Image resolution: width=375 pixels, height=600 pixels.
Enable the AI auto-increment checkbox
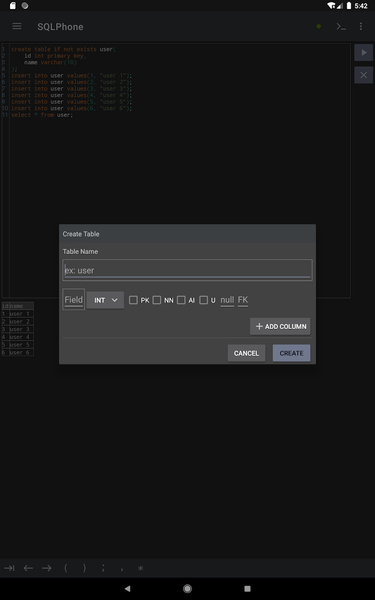(x=181, y=300)
